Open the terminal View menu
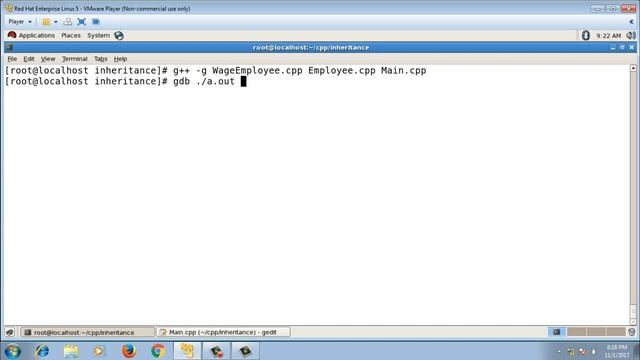The height and width of the screenshot is (360, 640). click(48, 59)
